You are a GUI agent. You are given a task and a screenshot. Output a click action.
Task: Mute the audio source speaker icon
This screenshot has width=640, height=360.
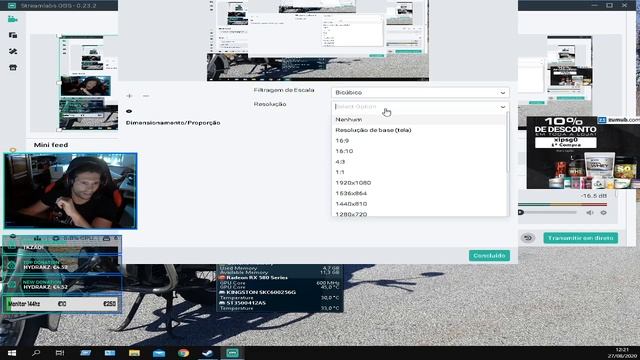pyautogui.click(x=590, y=213)
